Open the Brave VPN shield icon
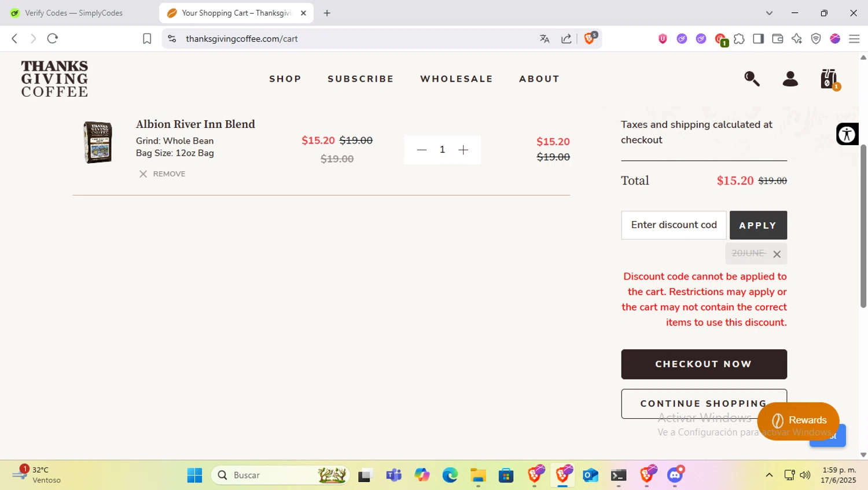 (816, 39)
